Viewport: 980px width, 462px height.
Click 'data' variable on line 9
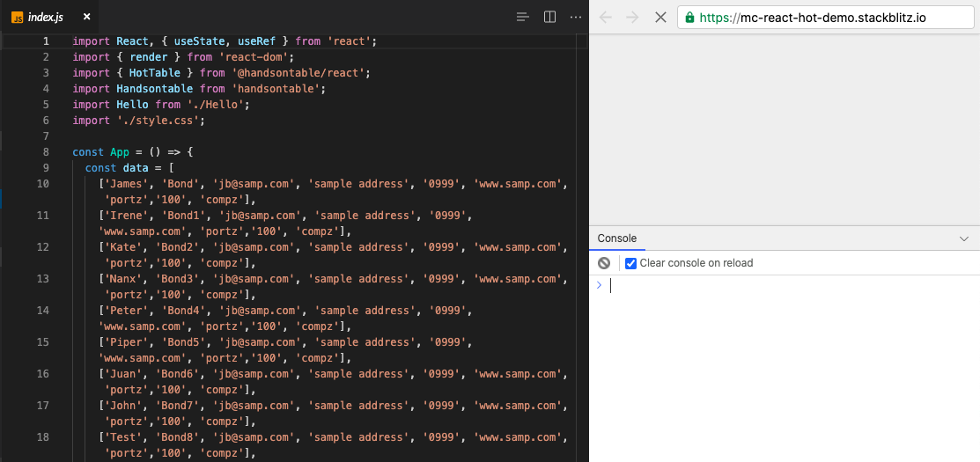pos(136,168)
